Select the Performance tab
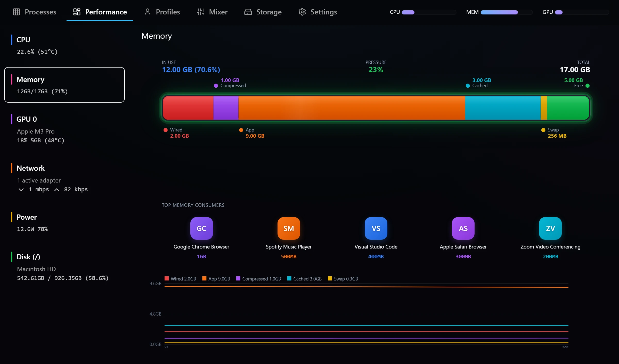This screenshot has width=619, height=364. coord(100,12)
